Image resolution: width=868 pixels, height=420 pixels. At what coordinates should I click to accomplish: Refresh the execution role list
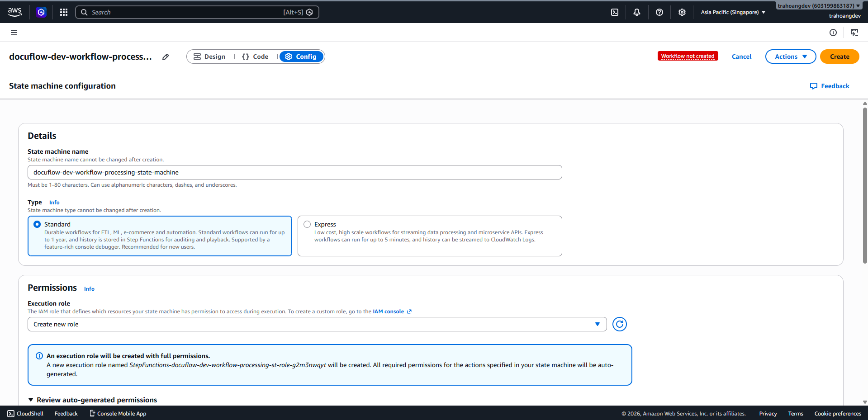point(620,324)
